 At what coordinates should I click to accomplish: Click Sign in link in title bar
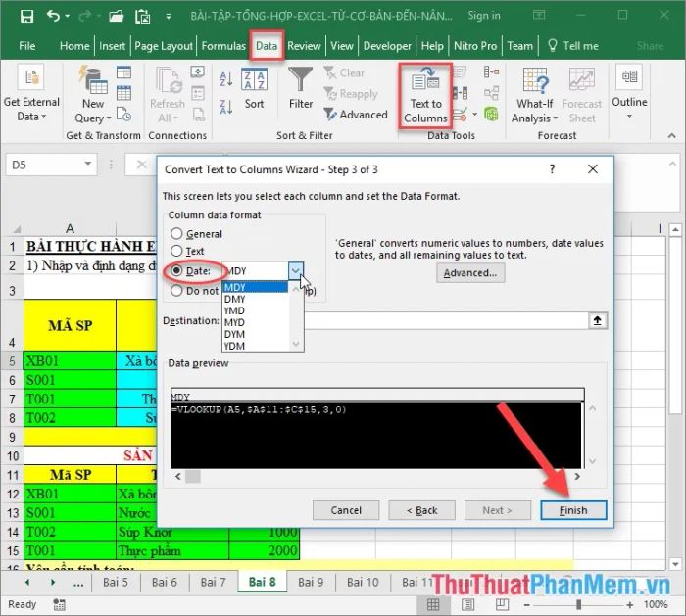coord(484,16)
